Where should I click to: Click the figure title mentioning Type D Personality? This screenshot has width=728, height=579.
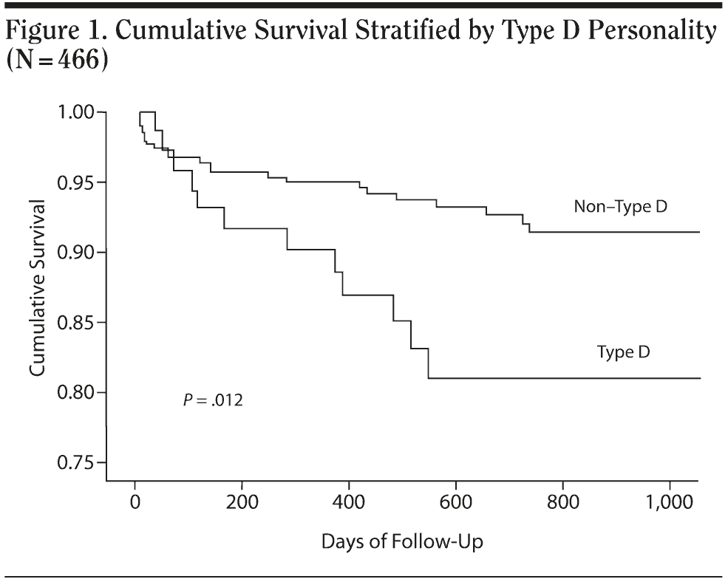tap(362, 32)
